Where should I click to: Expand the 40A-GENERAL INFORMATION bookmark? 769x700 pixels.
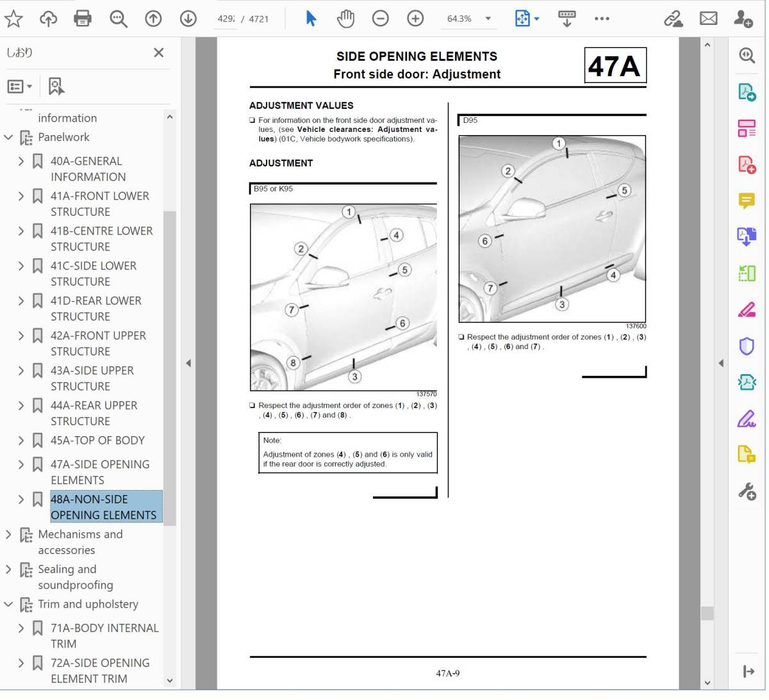(x=21, y=161)
